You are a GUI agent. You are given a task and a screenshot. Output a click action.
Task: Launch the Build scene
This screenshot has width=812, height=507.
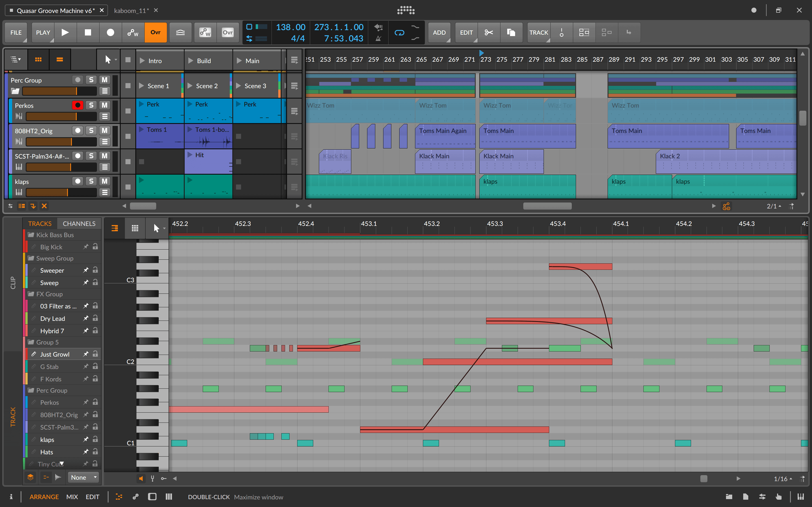coord(191,61)
